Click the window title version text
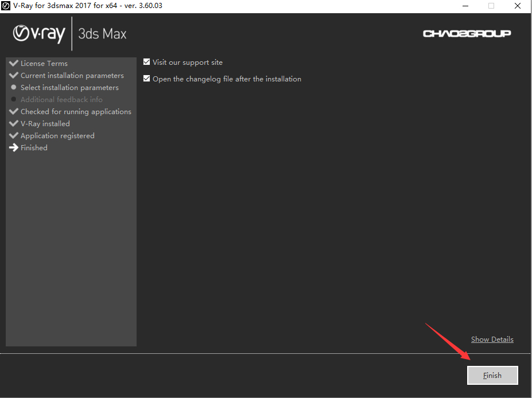532x398 pixels. (x=88, y=6)
